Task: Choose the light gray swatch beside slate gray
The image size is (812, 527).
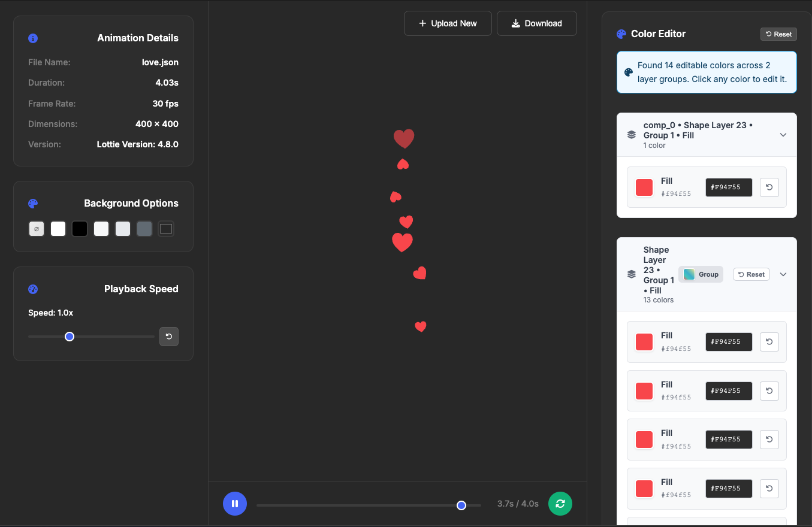Action: [123, 229]
